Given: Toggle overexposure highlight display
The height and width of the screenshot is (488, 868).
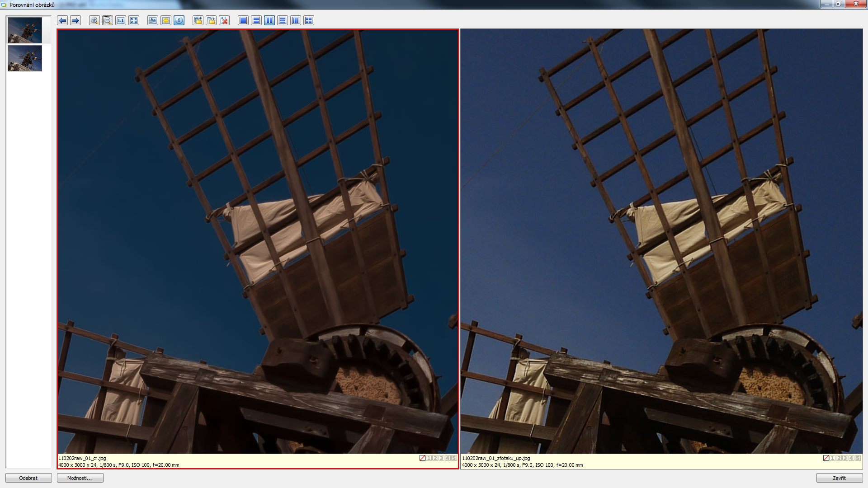Looking at the screenshot, I should [x=166, y=20].
